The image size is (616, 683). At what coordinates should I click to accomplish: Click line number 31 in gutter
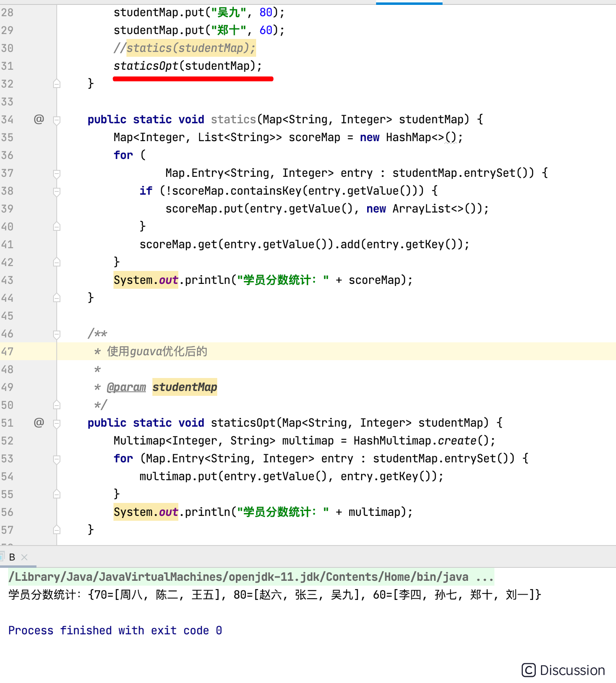click(7, 66)
